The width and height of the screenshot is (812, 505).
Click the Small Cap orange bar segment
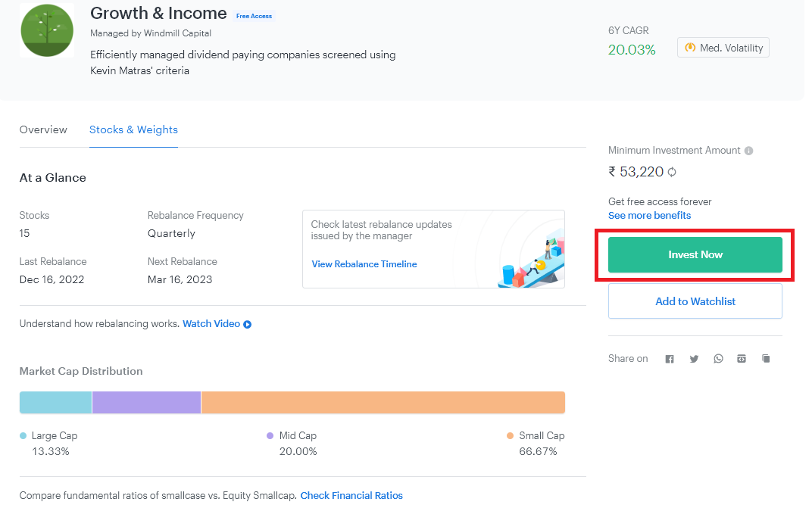pos(383,402)
